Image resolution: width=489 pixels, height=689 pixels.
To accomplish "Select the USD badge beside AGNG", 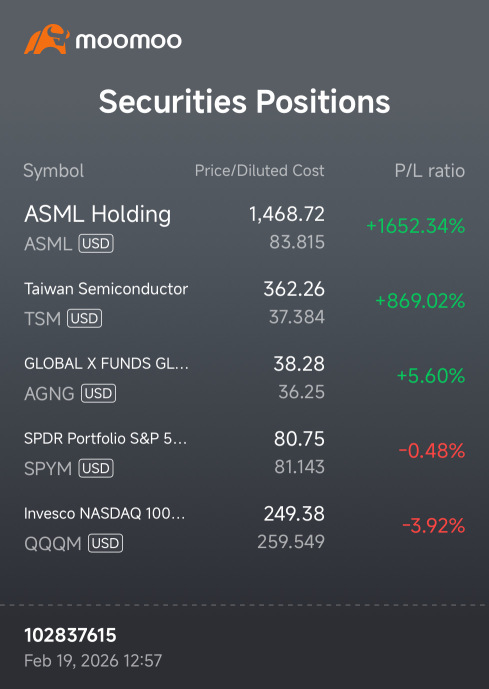I will click(x=98, y=393).
